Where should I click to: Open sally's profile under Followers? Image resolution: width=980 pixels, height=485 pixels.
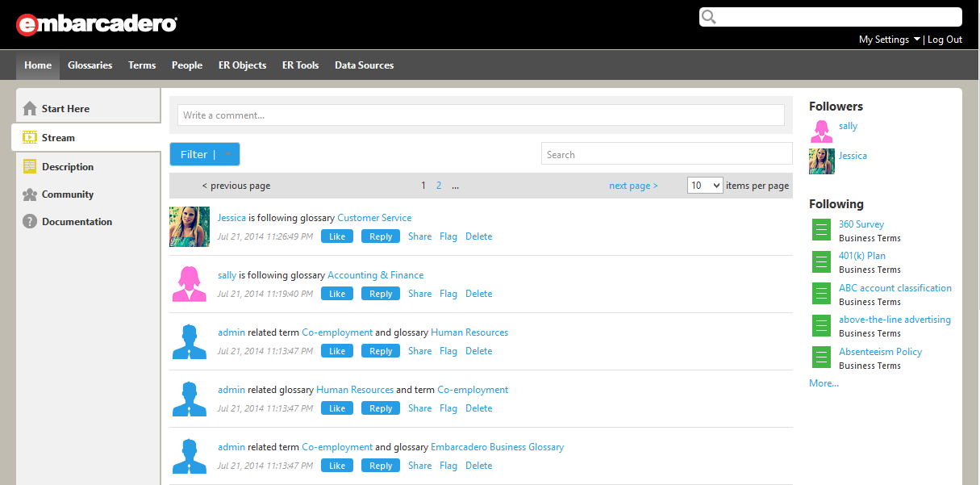pyautogui.click(x=848, y=126)
